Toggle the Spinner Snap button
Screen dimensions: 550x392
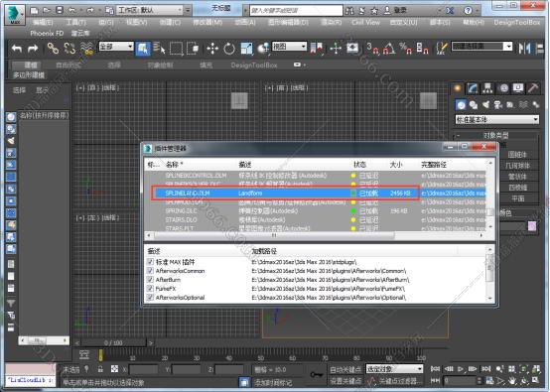point(422,48)
